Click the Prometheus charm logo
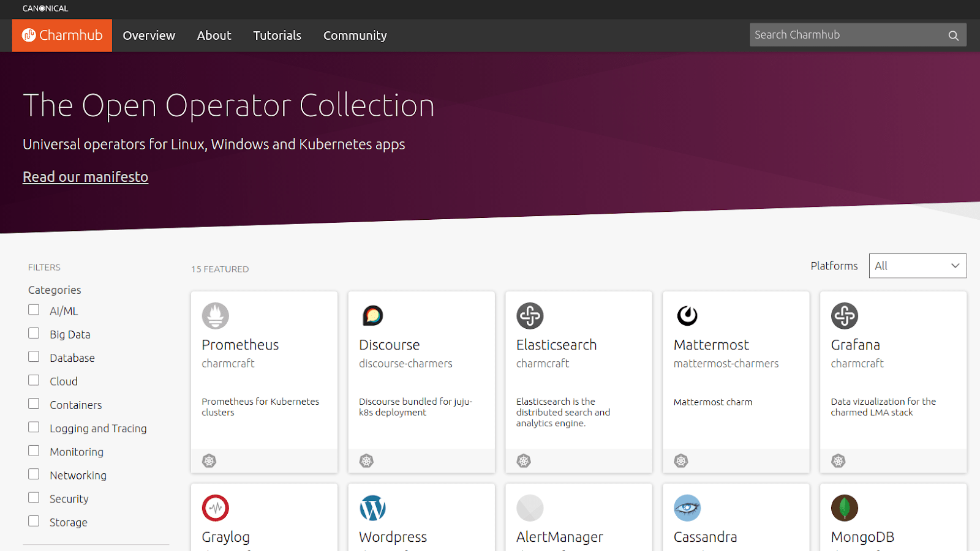Viewport: 980px width, 551px height. (x=215, y=316)
